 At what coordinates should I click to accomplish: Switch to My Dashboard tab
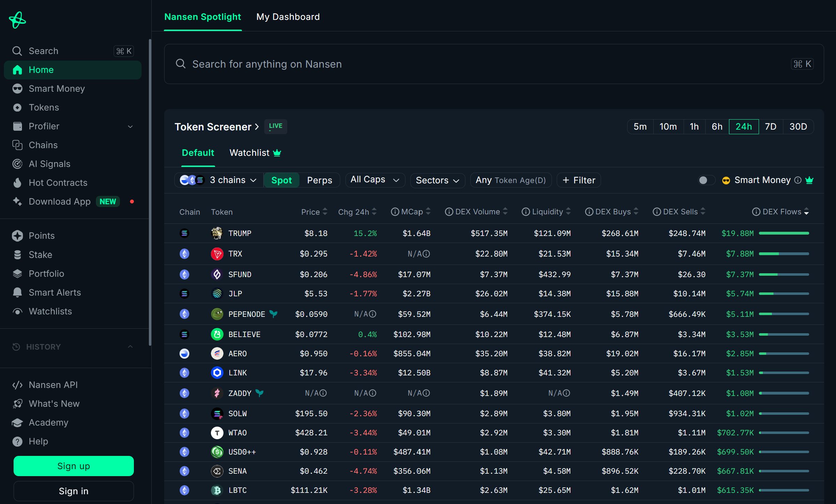pos(288,17)
